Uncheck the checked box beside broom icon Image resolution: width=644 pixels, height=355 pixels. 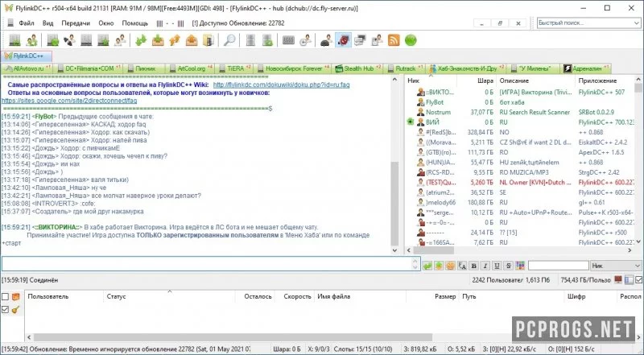(5, 309)
